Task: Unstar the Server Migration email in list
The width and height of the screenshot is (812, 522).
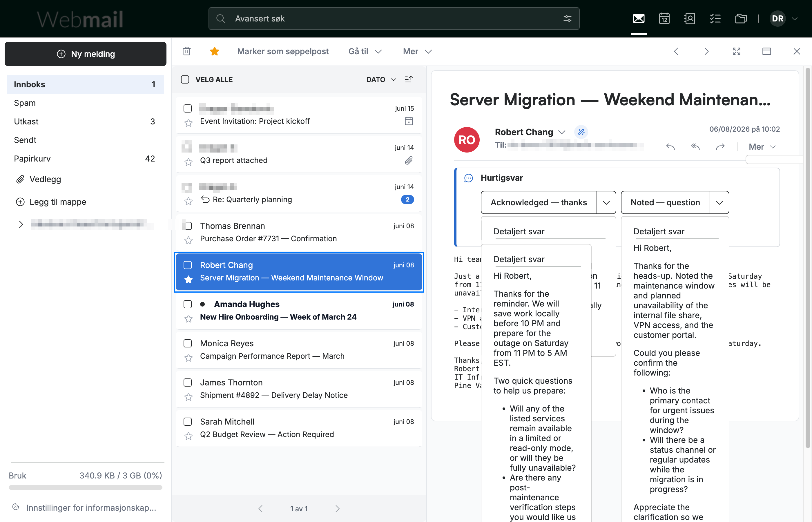Action: pos(188,279)
